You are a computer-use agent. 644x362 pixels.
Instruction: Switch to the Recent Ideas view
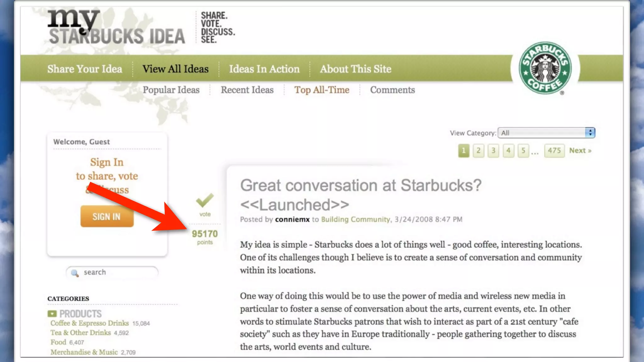247,90
